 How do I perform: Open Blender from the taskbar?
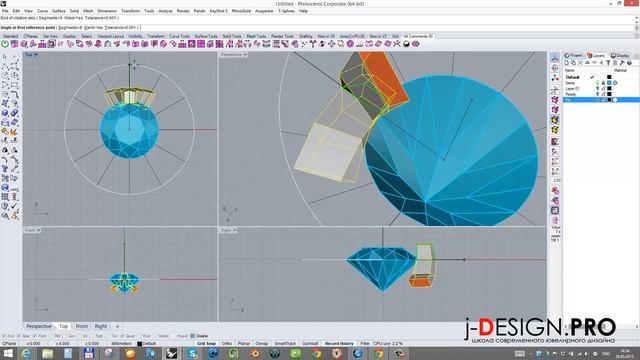pyautogui.click(x=254, y=353)
